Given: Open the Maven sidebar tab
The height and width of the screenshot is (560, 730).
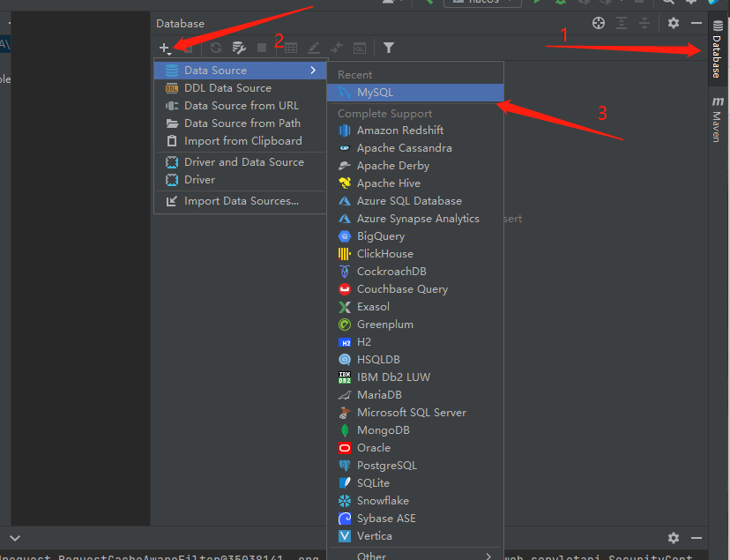Looking at the screenshot, I should 718,119.
